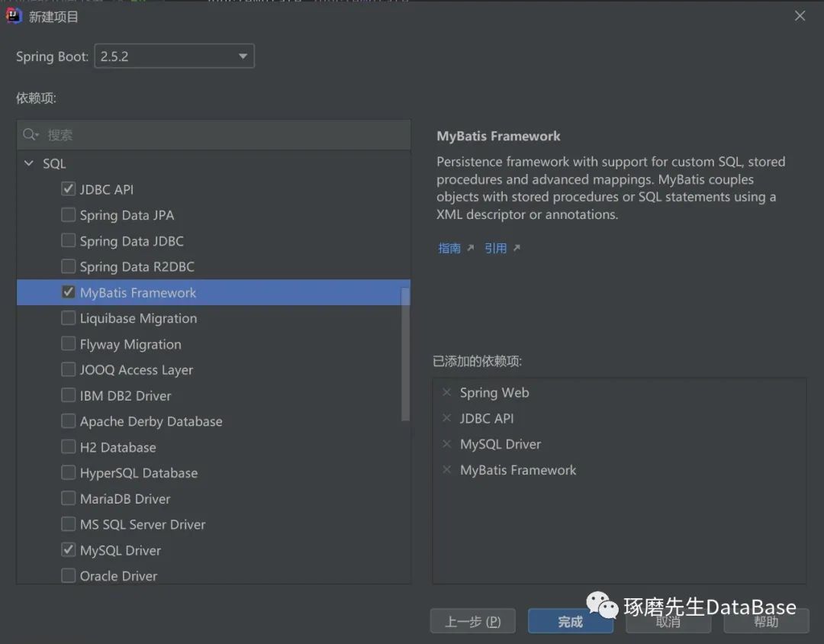The height and width of the screenshot is (644, 824).
Task: Go back with the 上一步 button
Action: click(x=472, y=621)
